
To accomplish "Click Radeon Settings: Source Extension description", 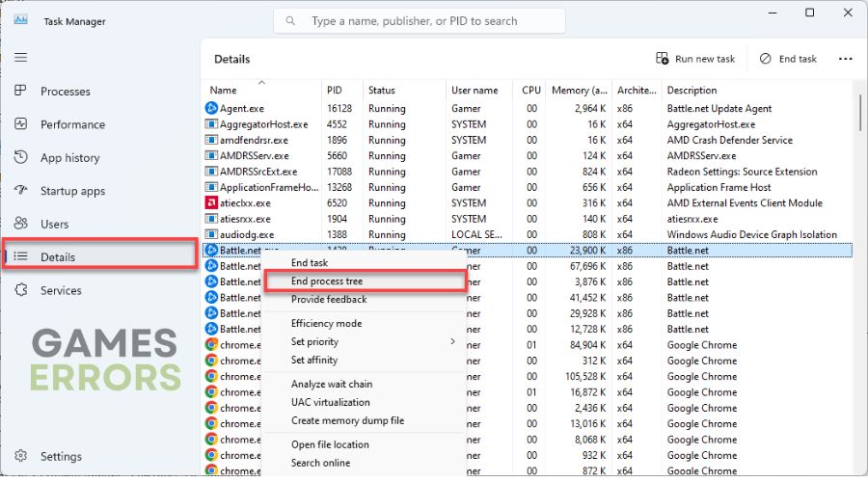I will [742, 172].
